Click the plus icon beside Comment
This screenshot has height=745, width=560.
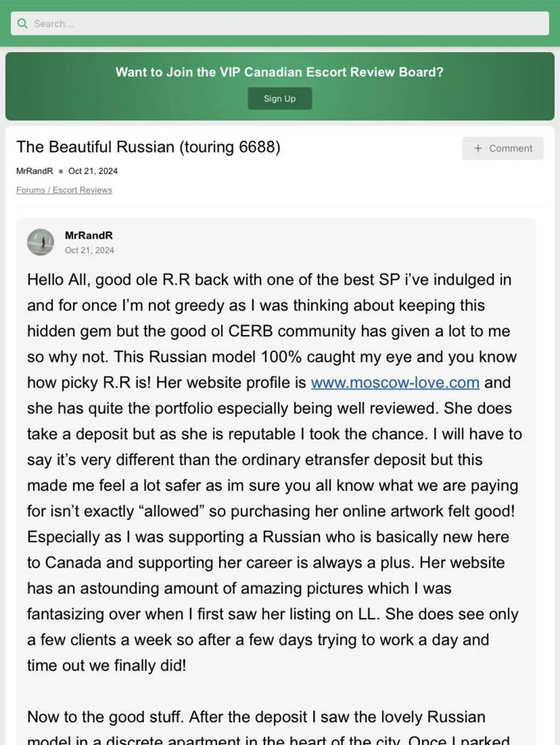click(478, 148)
